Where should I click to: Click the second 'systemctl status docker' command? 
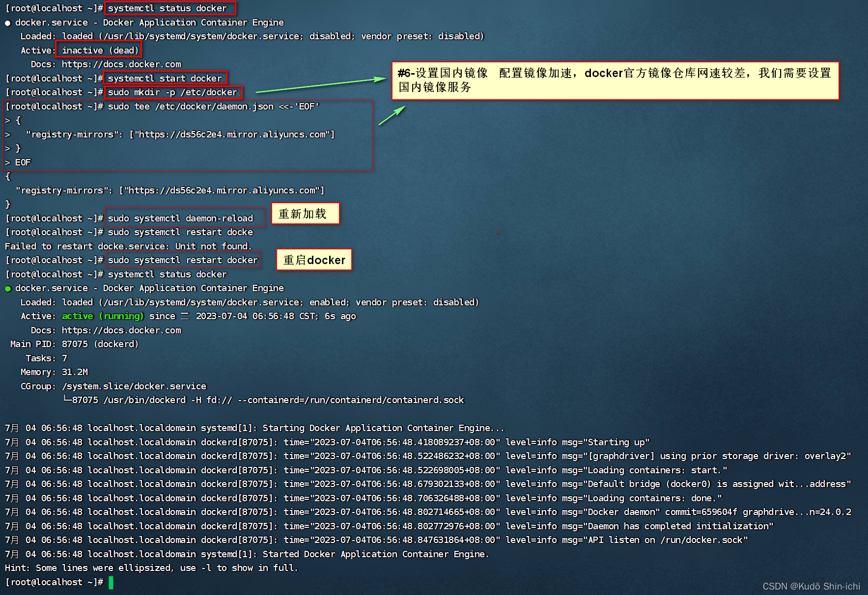click(x=168, y=274)
